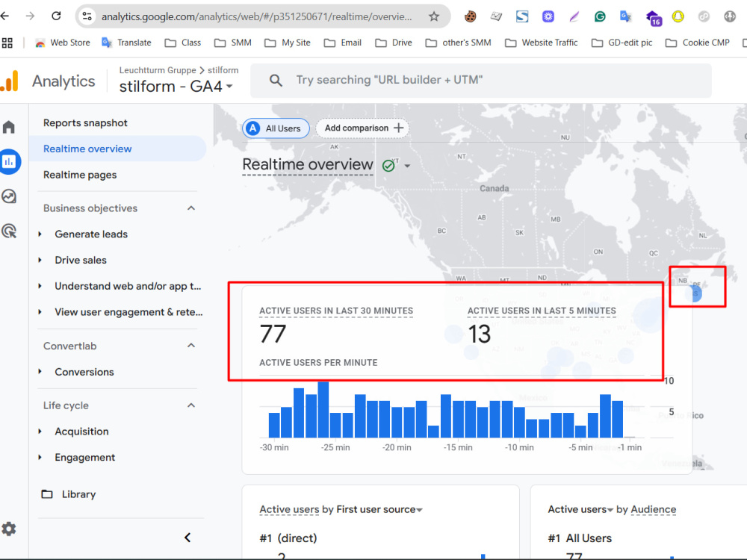Collapse the report navigation with the chevron

(187, 538)
